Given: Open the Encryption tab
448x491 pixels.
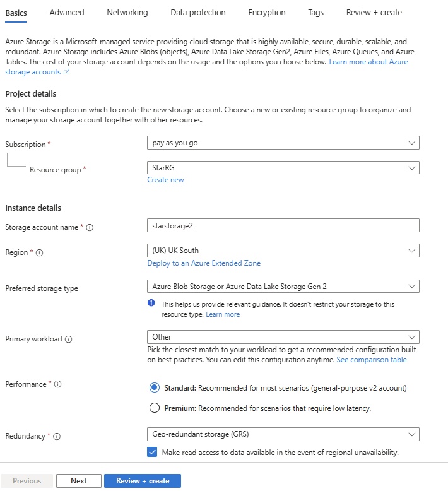Looking at the screenshot, I should [x=267, y=12].
